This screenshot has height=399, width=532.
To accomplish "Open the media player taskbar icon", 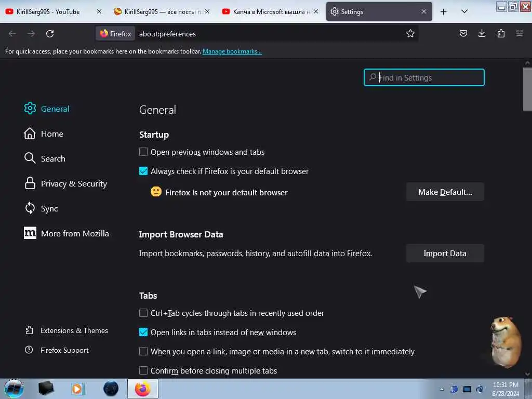I will tap(77, 389).
